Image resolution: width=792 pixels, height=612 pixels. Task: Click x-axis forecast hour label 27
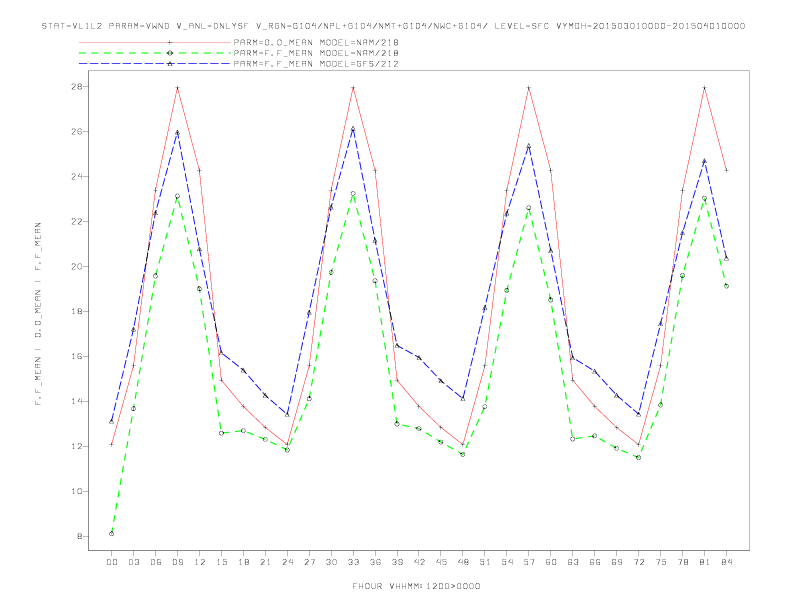click(309, 562)
